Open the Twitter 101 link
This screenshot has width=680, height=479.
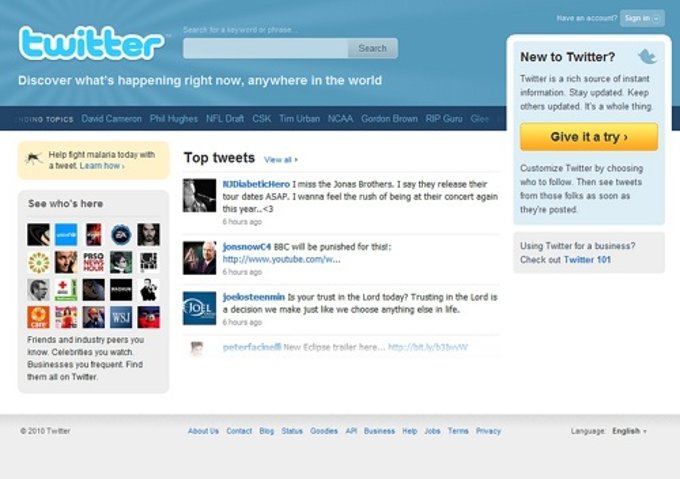(x=587, y=260)
